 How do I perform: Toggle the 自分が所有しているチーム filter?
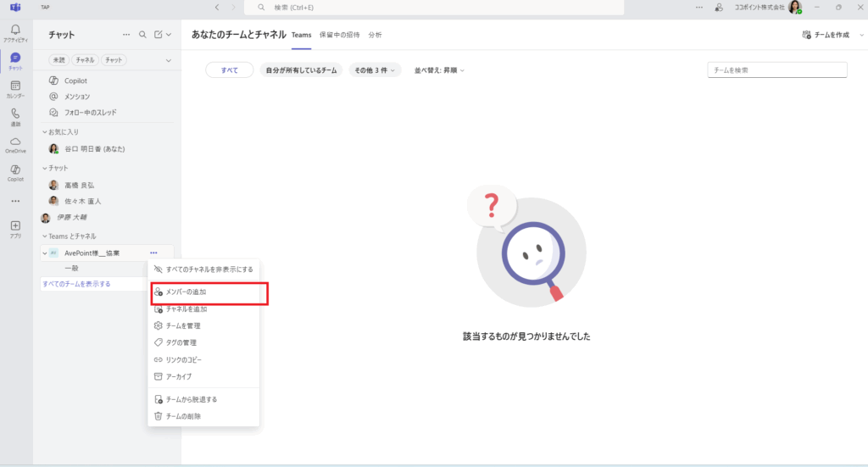[301, 69]
